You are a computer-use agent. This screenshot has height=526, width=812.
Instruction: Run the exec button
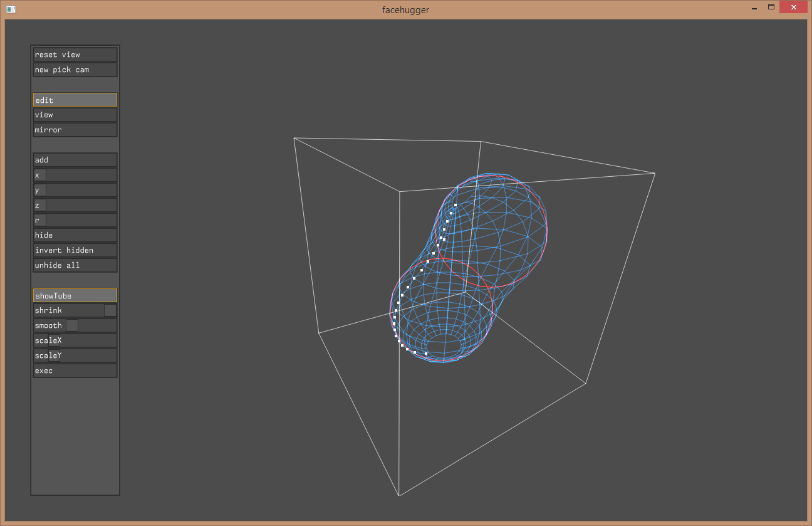tap(75, 371)
